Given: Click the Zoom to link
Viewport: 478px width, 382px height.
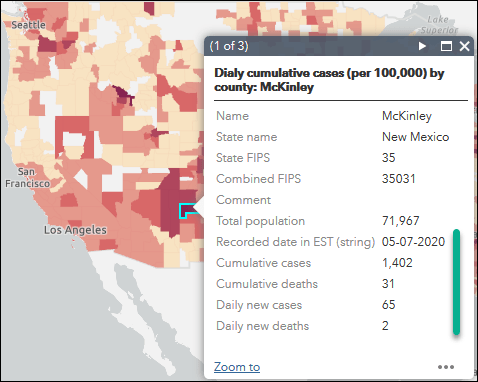Looking at the screenshot, I should [x=237, y=367].
